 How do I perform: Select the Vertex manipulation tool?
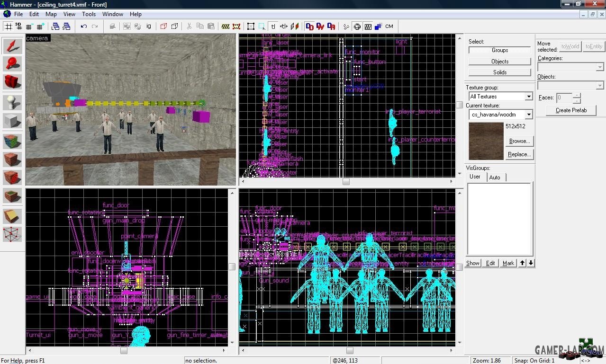coord(13,234)
